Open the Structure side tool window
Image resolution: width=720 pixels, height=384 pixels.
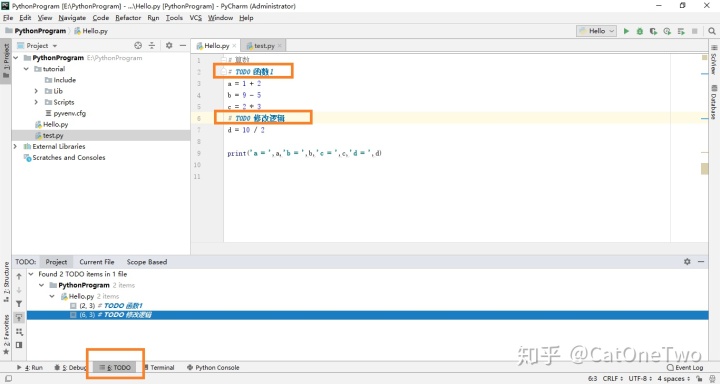point(6,282)
